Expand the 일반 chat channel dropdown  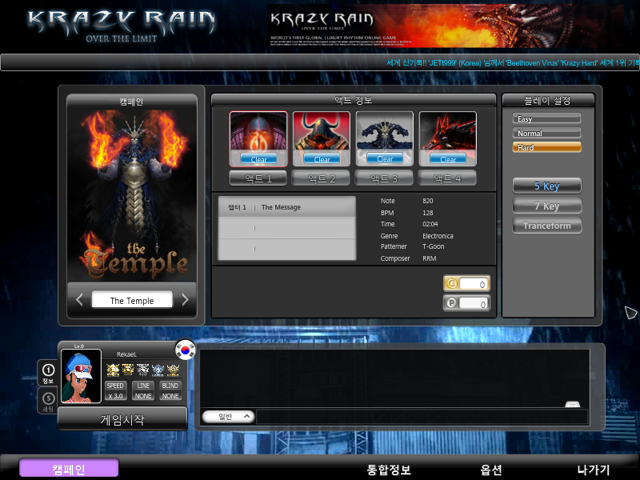(x=228, y=416)
